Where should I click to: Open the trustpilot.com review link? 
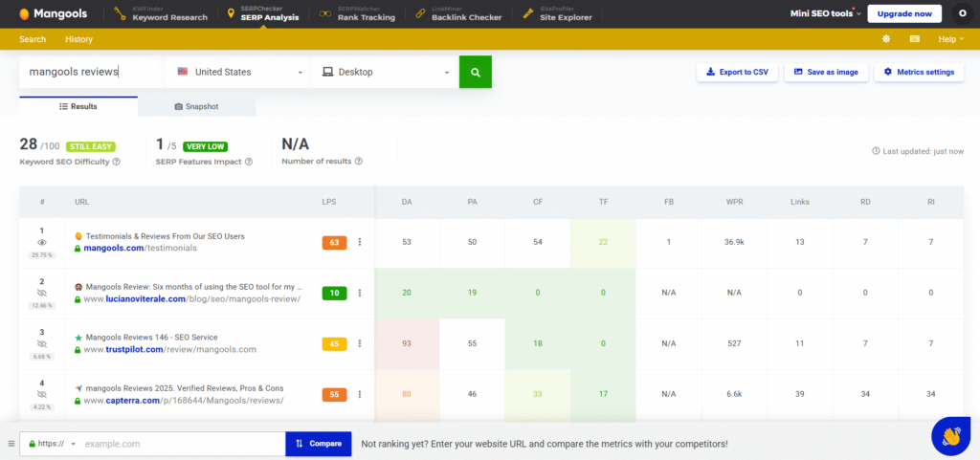click(x=170, y=349)
